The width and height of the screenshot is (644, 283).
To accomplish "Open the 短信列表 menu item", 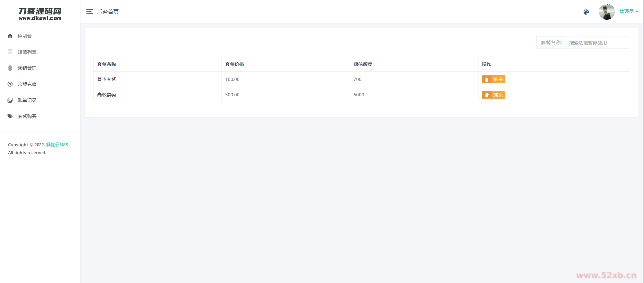I will tap(27, 52).
